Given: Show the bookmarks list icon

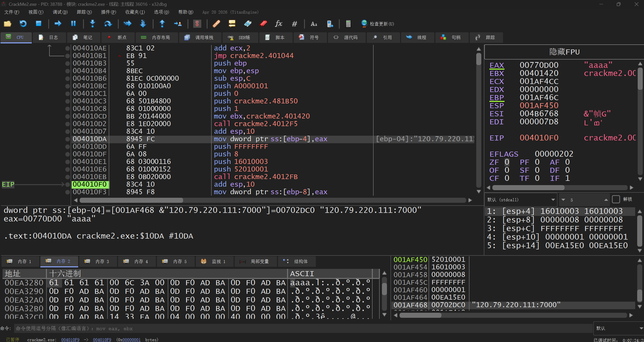Looking at the screenshot, I should pyautogui.click(x=263, y=24).
